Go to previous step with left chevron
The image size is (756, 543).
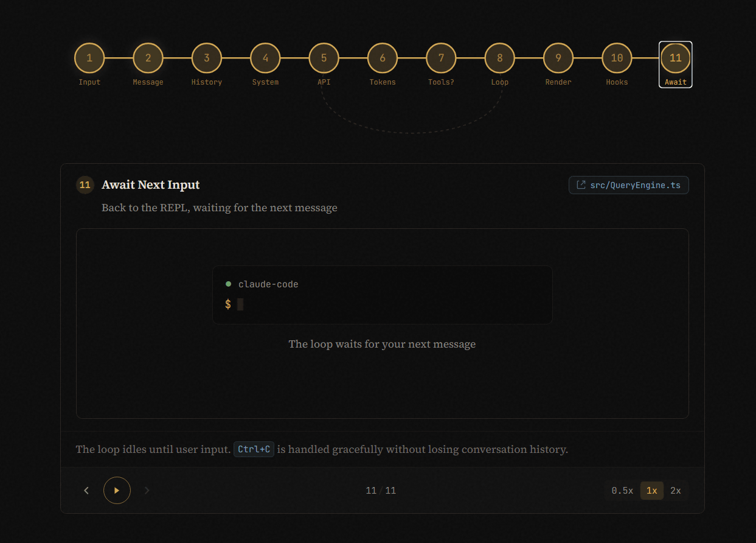[x=86, y=491]
